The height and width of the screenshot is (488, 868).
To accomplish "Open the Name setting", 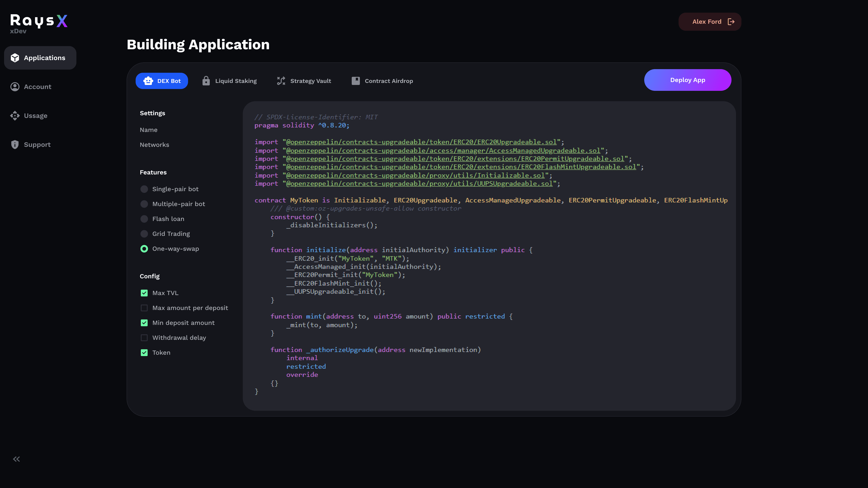I will coord(149,130).
